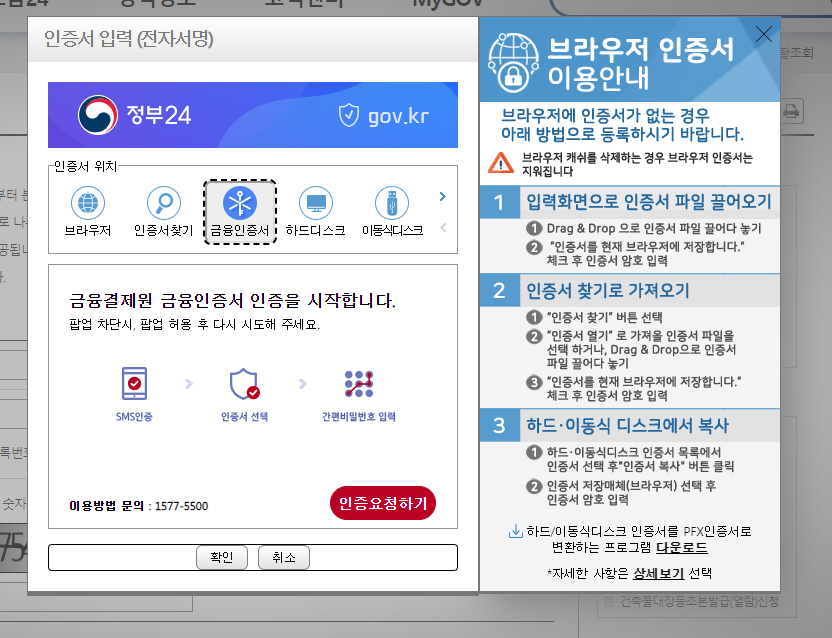This screenshot has width=832, height=638.
Task: Show previous certificate locations with left chevron
Action: click(x=443, y=228)
